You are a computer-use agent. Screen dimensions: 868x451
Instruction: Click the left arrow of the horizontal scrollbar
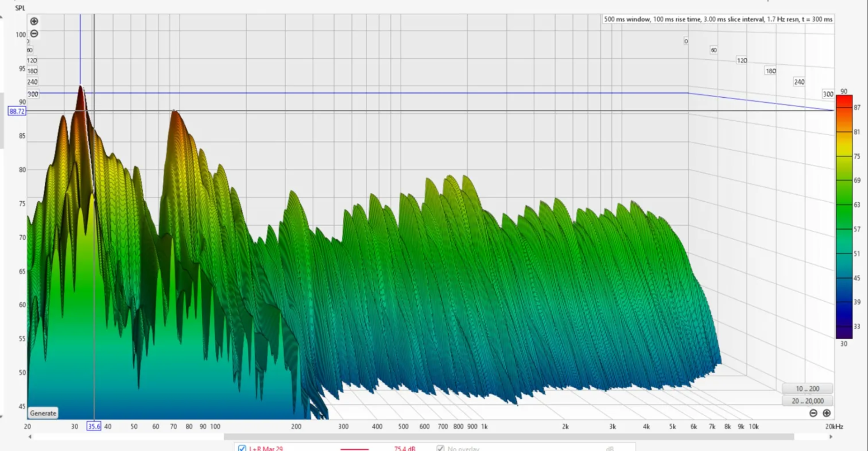pyautogui.click(x=30, y=437)
